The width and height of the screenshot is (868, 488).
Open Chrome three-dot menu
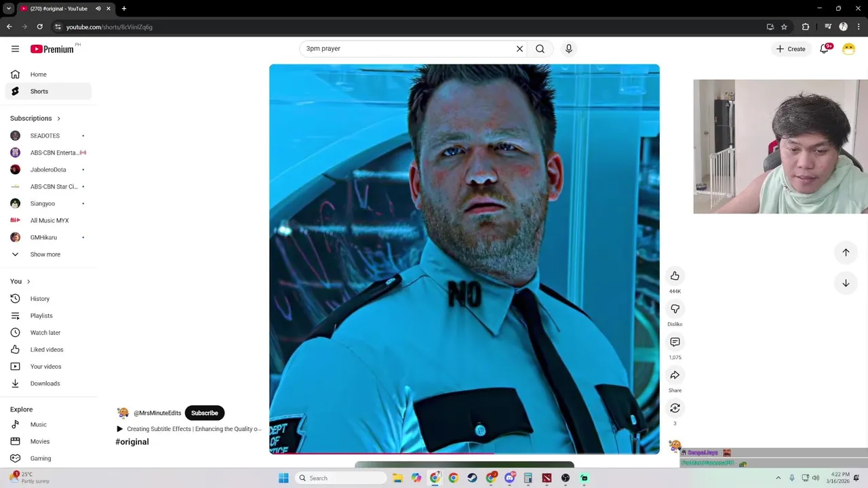pos(858,27)
